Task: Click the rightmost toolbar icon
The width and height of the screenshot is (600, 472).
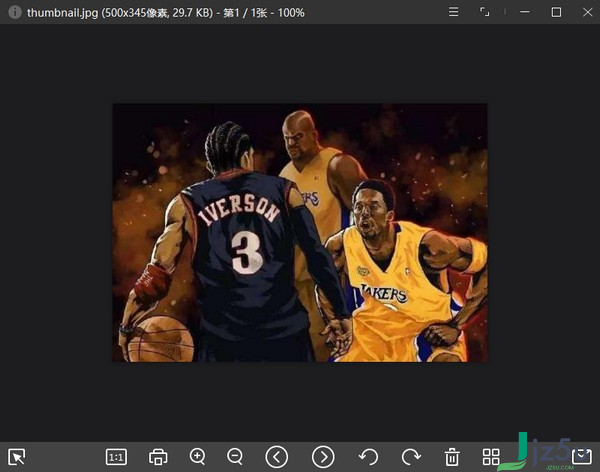Action: 582,456
